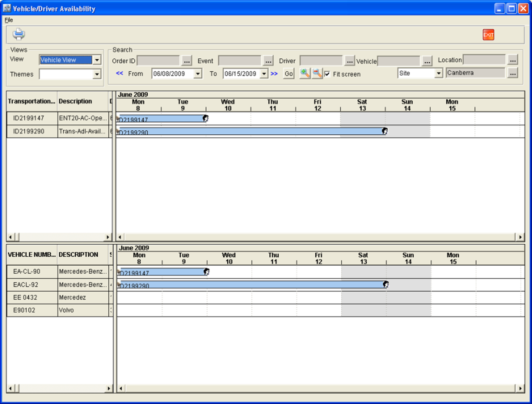Click driver marker on EA-CL-90 bar
This screenshot has height=404, width=532.
pos(207,272)
